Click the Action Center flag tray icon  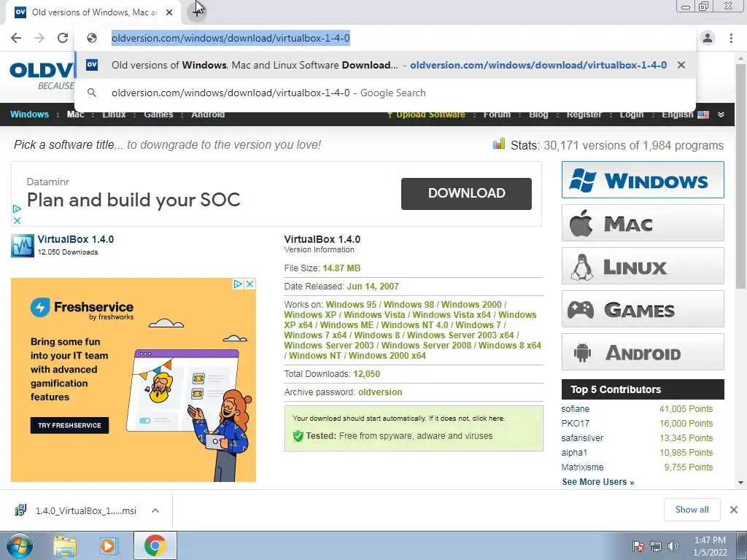click(638, 546)
